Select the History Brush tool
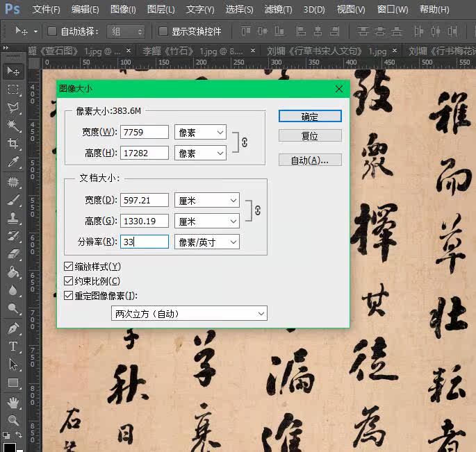The height and width of the screenshot is (452, 476). tap(13, 236)
